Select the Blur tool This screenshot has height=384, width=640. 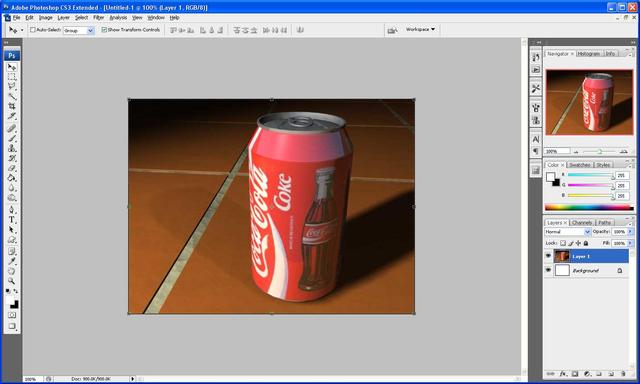12,188
